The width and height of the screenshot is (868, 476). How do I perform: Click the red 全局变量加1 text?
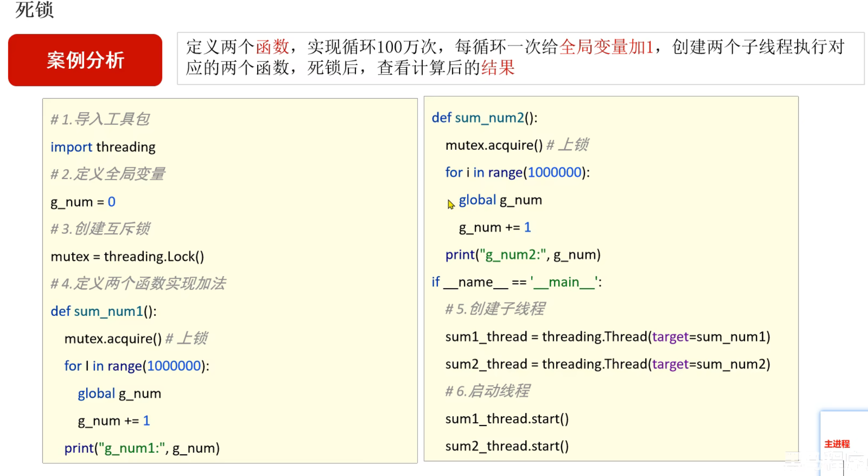606,47
